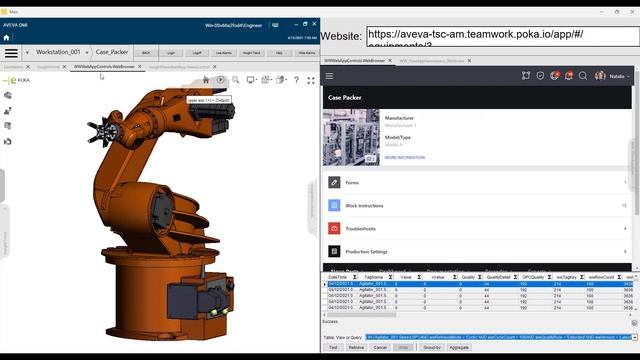This screenshot has height=360, width=640.
Task: Click the Forms pencil icon
Action: (x=334, y=182)
